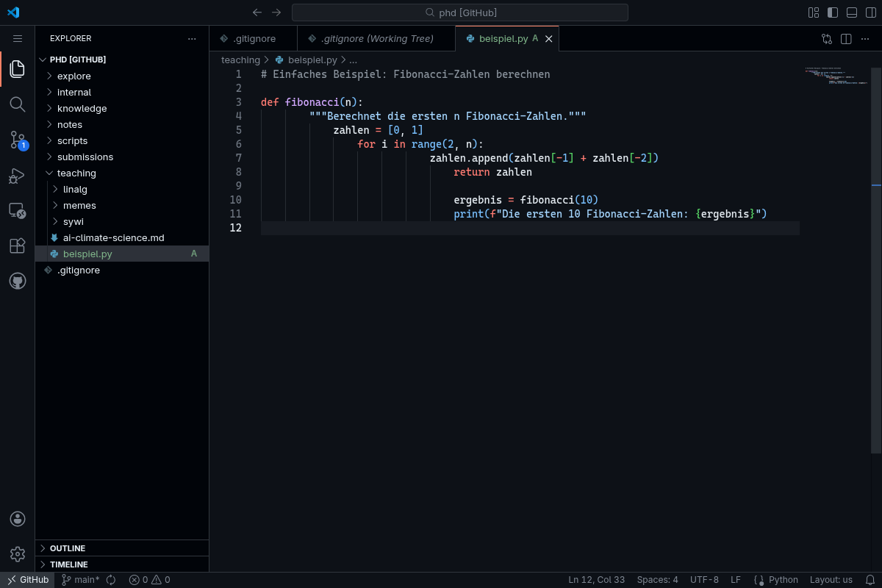Image resolution: width=882 pixels, height=588 pixels.
Task: Change the UTF-8 file encoding
Action: tap(704, 580)
